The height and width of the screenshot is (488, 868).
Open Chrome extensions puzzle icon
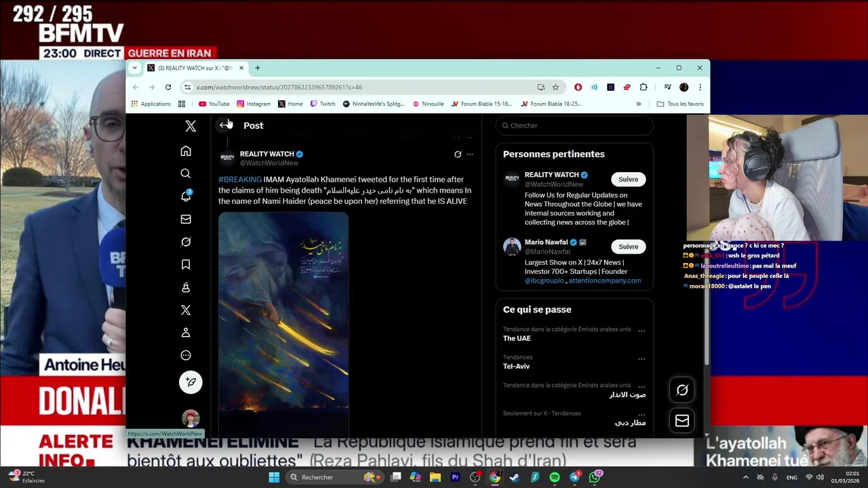coord(644,87)
